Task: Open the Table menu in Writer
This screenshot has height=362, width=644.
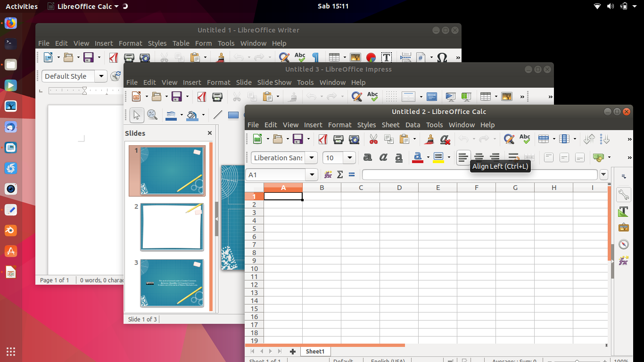Action: (x=181, y=43)
